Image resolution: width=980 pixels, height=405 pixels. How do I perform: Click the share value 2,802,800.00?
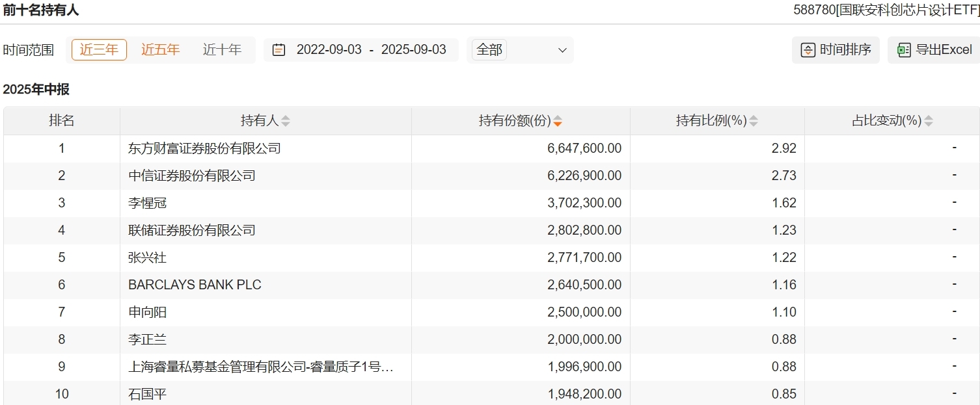tap(584, 230)
